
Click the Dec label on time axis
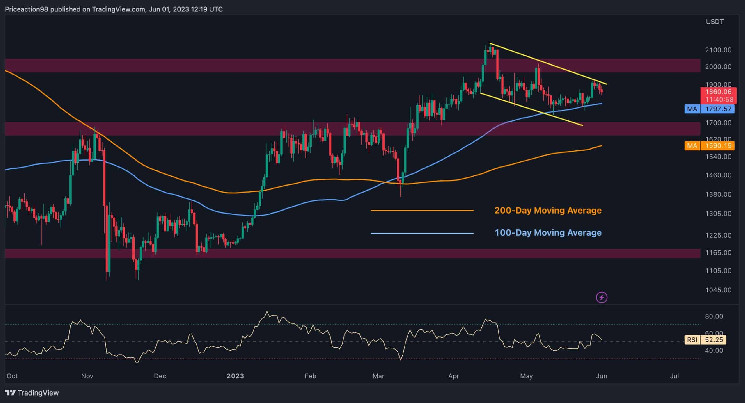point(160,376)
